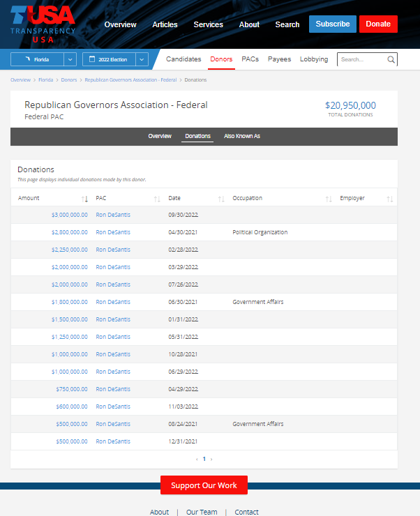Follow the Overview breadcrumb link
The width and height of the screenshot is (420, 516).
pos(20,80)
